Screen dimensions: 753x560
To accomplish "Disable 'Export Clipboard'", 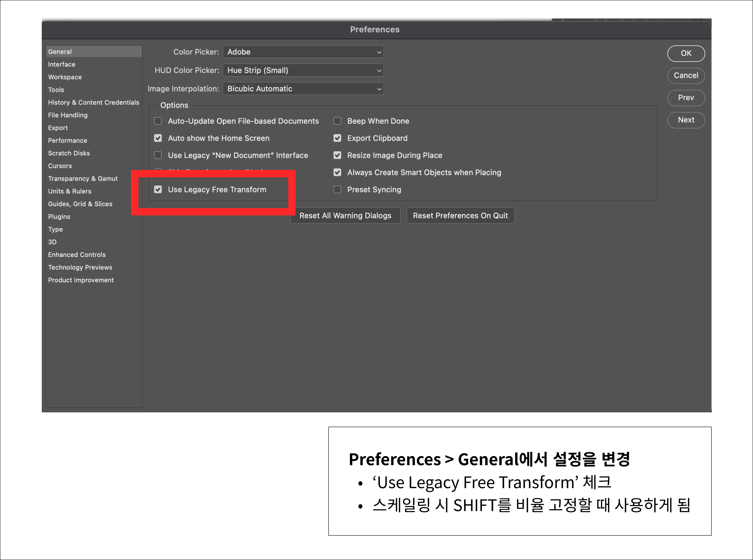I will (337, 138).
